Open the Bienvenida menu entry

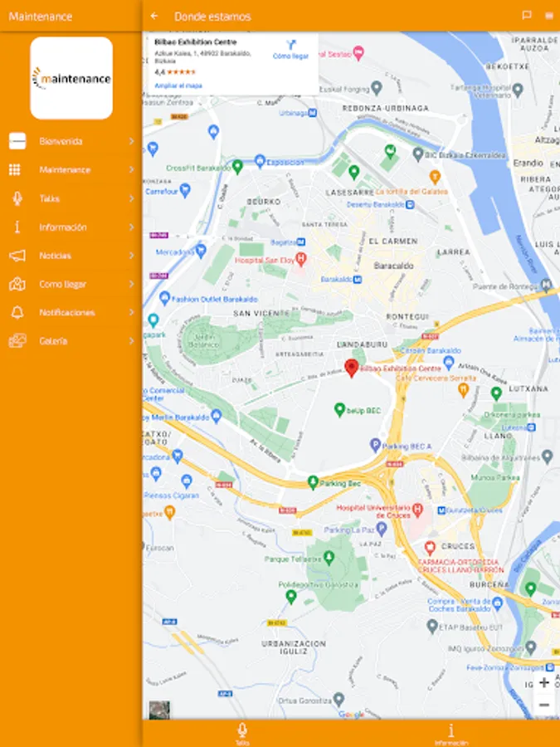tap(71, 141)
